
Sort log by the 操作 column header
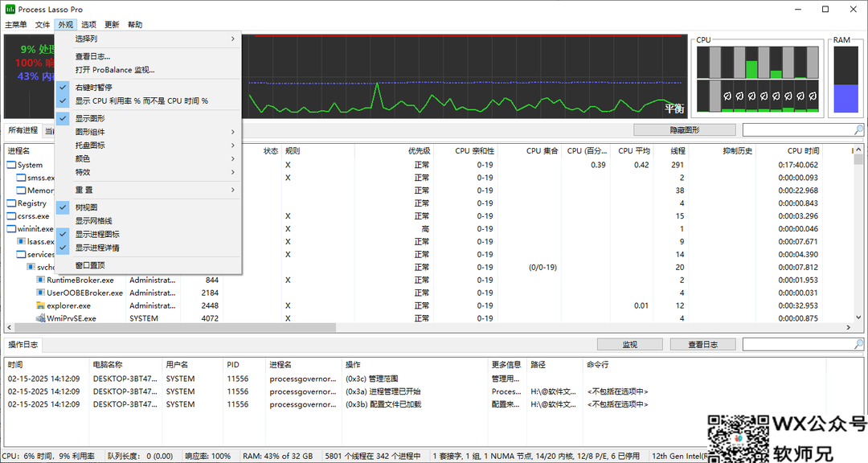click(x=416, y=364)
